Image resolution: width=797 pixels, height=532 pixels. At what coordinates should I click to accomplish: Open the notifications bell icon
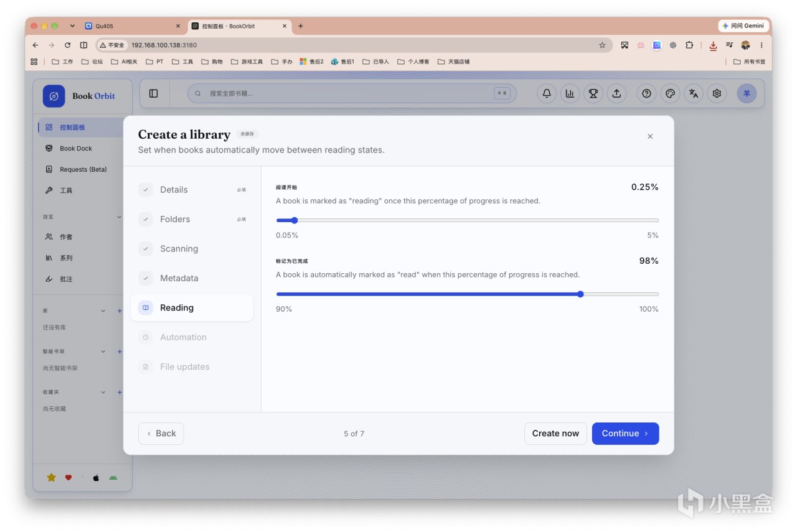(x=547, y=93)
